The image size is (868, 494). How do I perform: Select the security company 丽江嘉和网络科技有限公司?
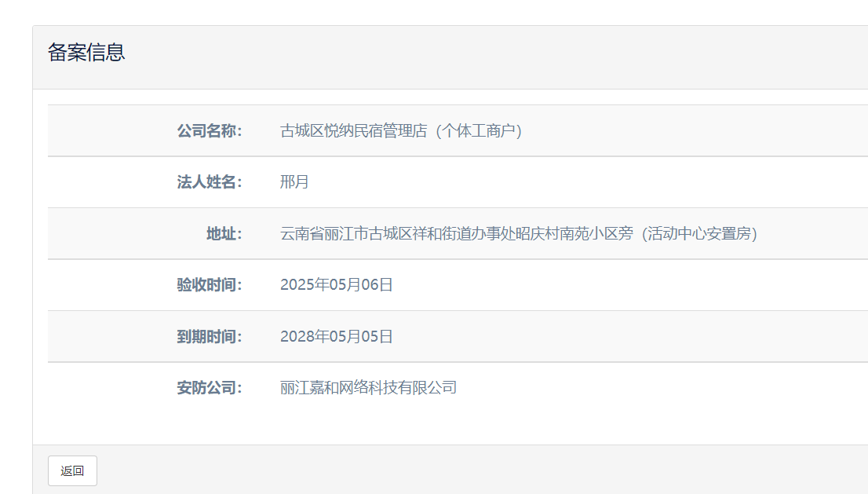(x=368, y=388)
